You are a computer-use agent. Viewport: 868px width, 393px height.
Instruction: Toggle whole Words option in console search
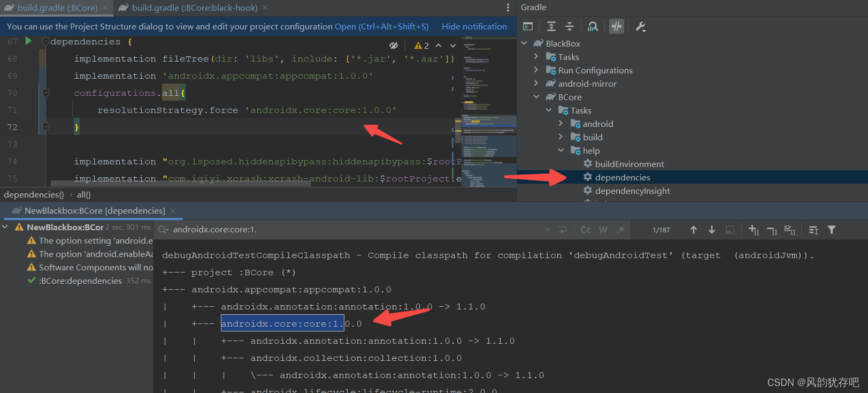tap(603, 230)
